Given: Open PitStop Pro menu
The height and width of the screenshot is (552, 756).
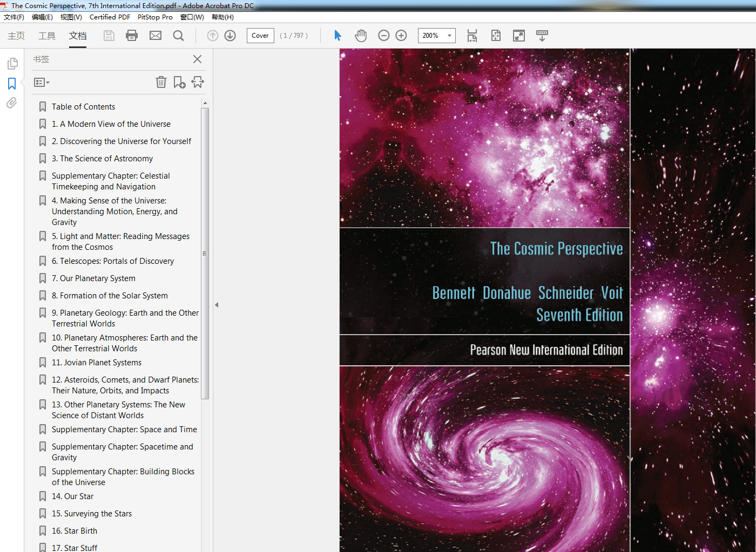Looking at the screenshot, I should coord(155,17).
